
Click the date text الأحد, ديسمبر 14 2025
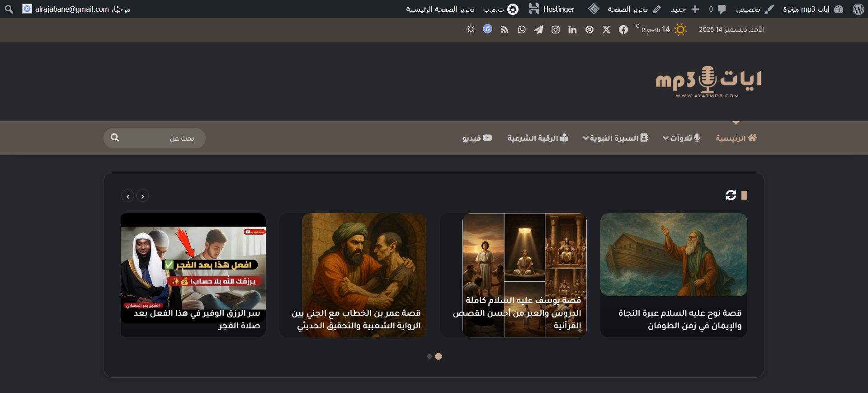pos(731,29)
